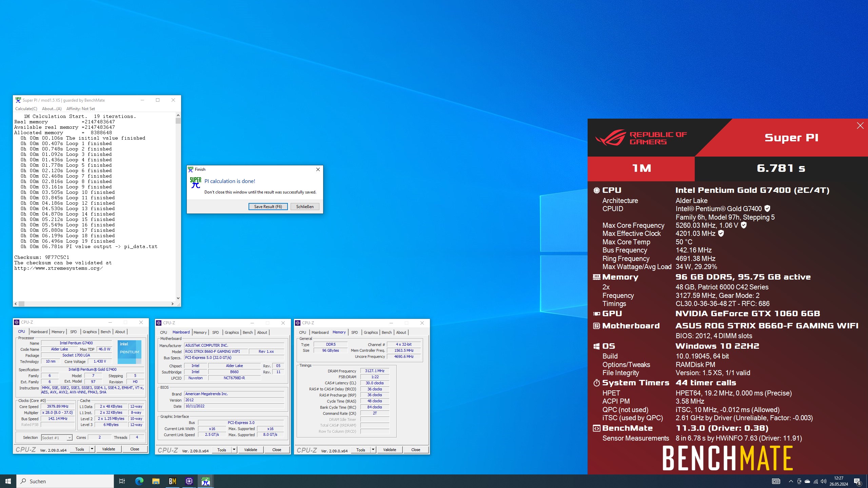Image resolution: width=868 pixels, height=488 pixels.
Task: Open Tools dropdown arrow in Memory window
Action: click(x=373, y=450)
